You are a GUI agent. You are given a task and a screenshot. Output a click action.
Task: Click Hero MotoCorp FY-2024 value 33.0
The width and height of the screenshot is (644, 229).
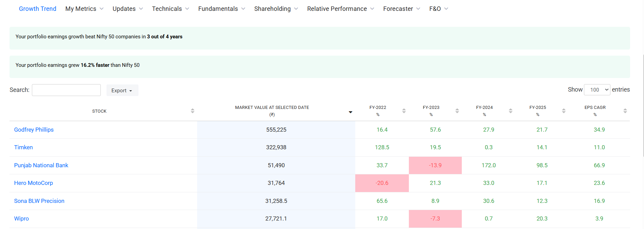(x=489, y=183)
